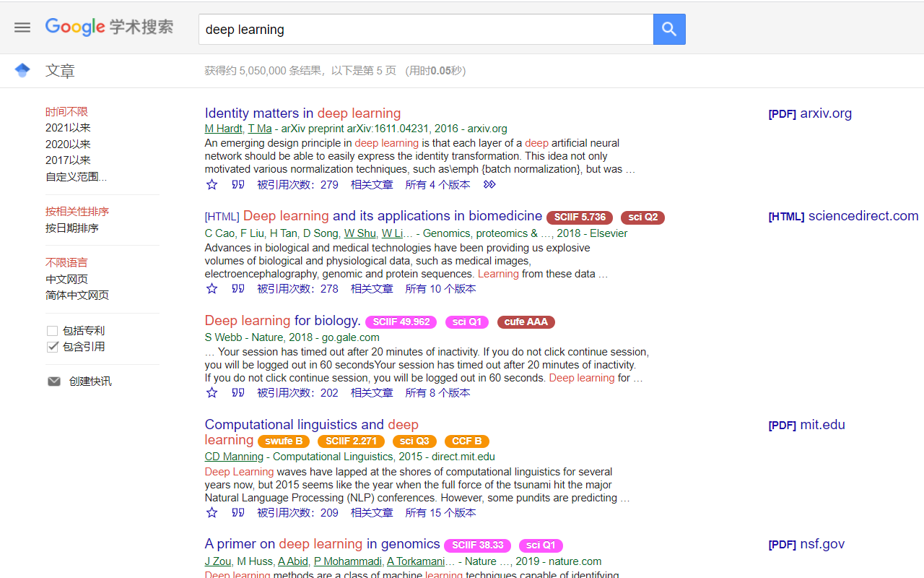Viewport: 924px width, 578px height.
Task: Open [PDF] mit.edu link
Action: coord(806,424)
